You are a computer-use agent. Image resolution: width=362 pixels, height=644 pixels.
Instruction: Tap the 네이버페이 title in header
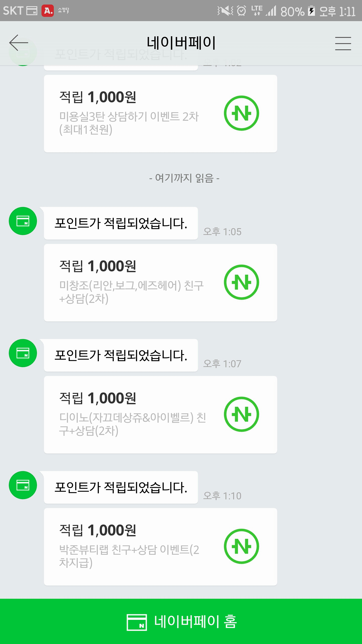(181, 43)
